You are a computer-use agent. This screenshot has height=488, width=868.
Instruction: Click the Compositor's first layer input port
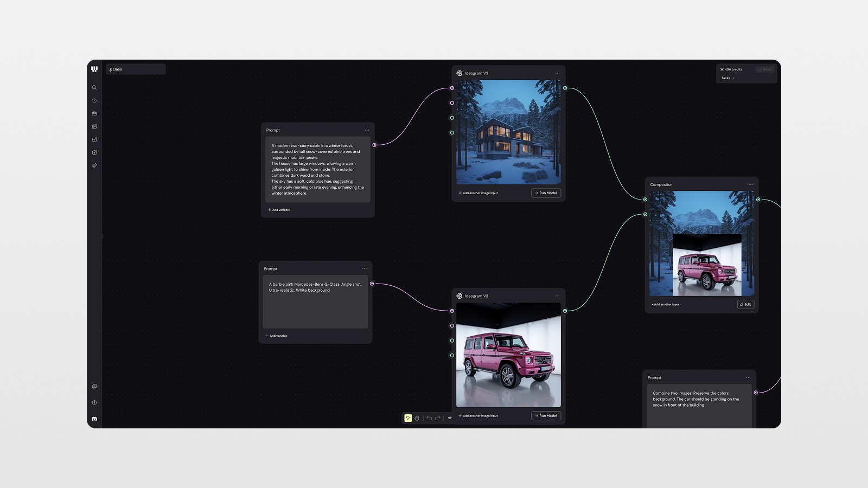click(645, 200)
